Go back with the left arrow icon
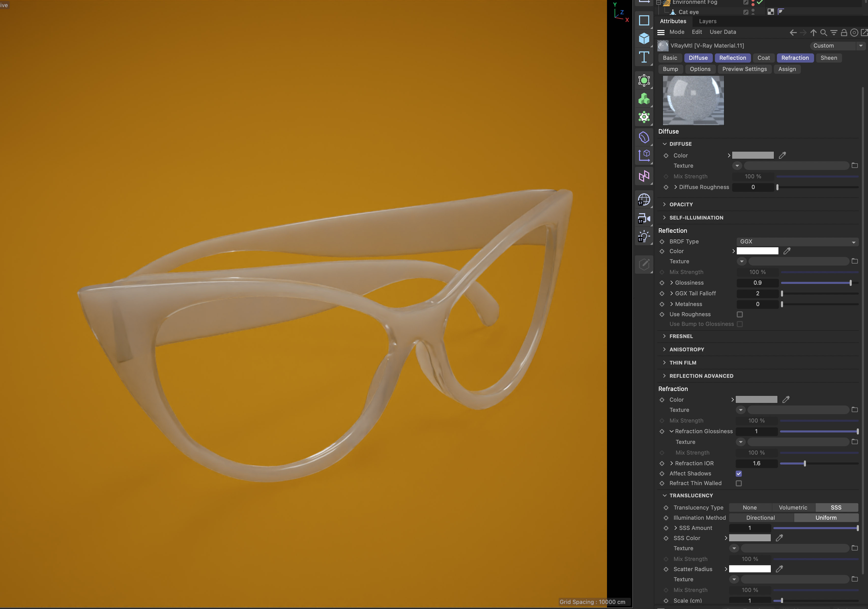Screen dimensions: 868x609 tap(793, 33)
